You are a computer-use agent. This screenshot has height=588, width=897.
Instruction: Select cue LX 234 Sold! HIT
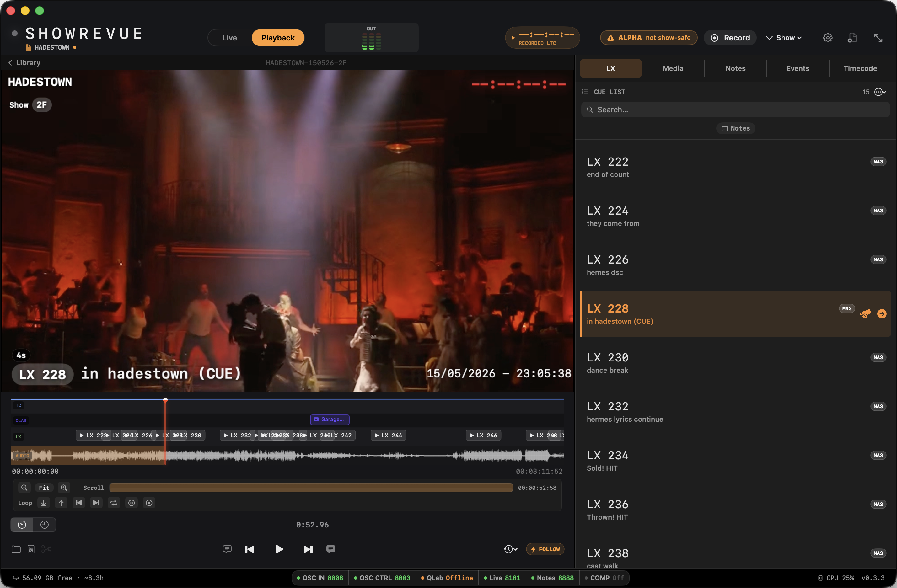735,461
